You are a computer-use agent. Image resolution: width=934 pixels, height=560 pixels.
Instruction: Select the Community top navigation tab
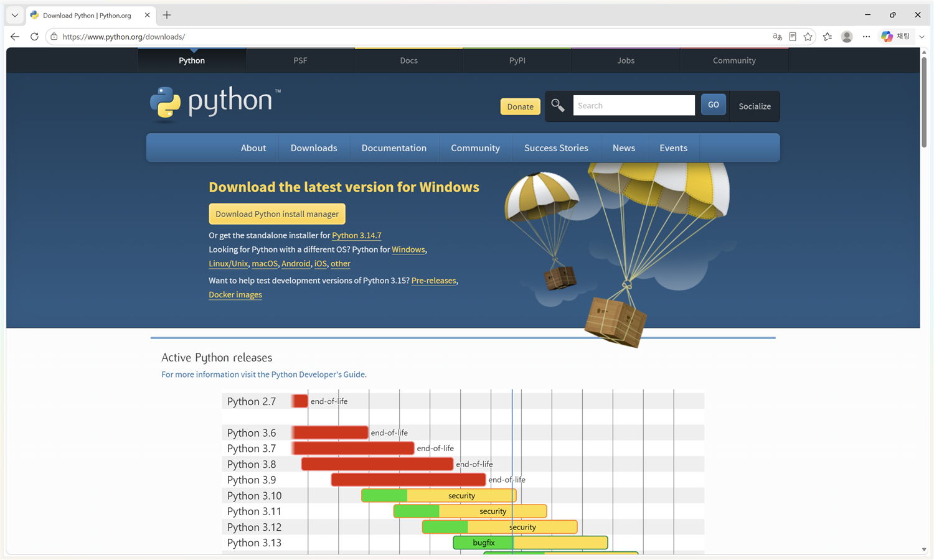click(734, 60)
